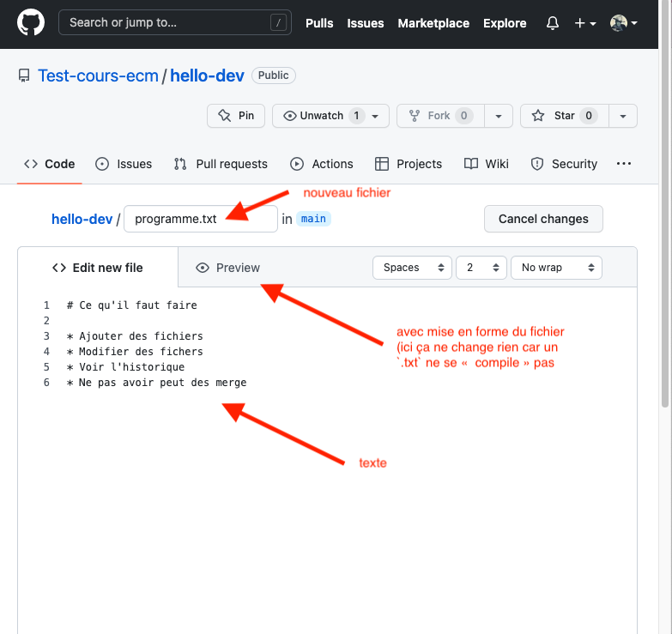
Task: Open the notifications bell
Action: click(x=553, y=23)
